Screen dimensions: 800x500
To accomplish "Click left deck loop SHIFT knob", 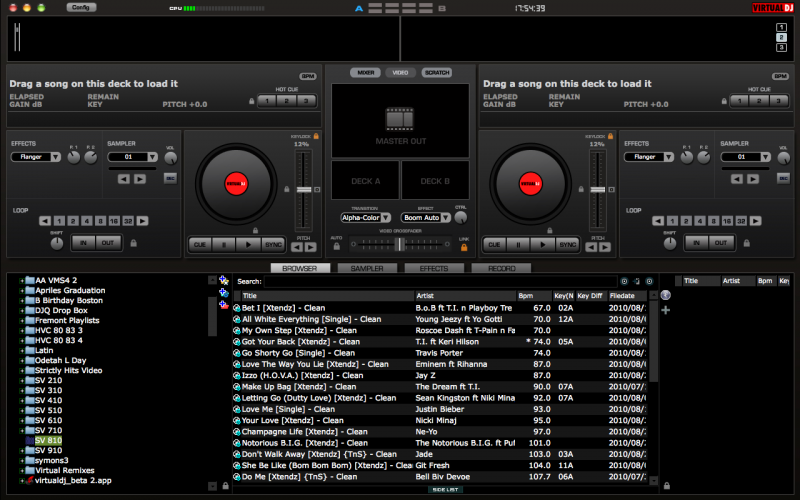I will pyautogui.click(x=57, y=244).
